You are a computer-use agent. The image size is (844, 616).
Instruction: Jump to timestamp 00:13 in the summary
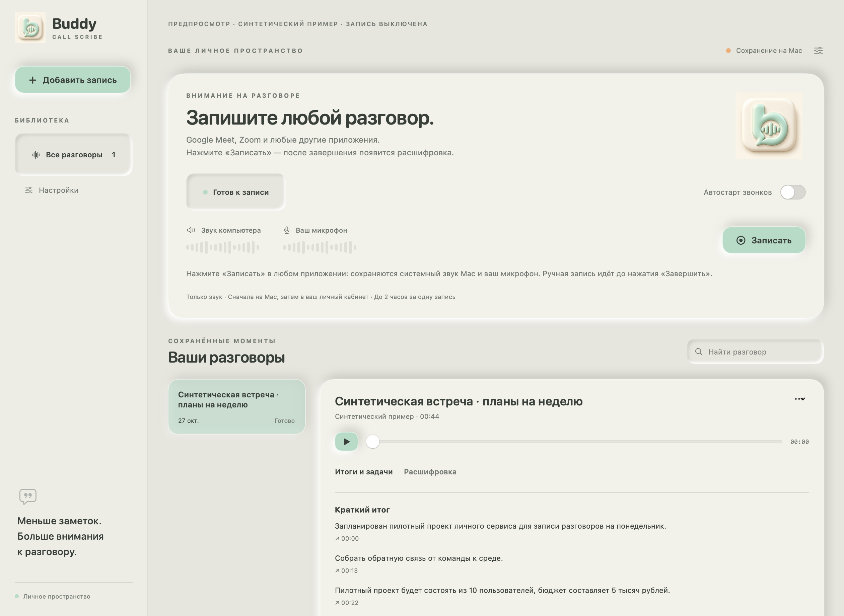click(347, 570)
